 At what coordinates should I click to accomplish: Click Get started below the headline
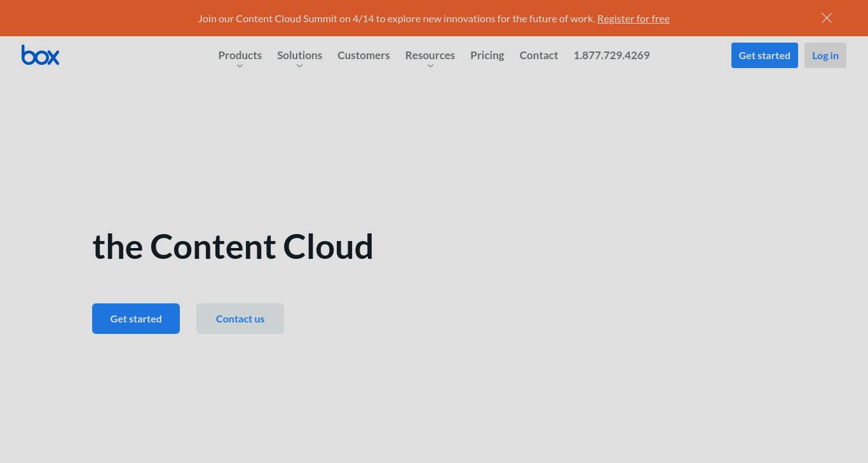tap(136, 319)
